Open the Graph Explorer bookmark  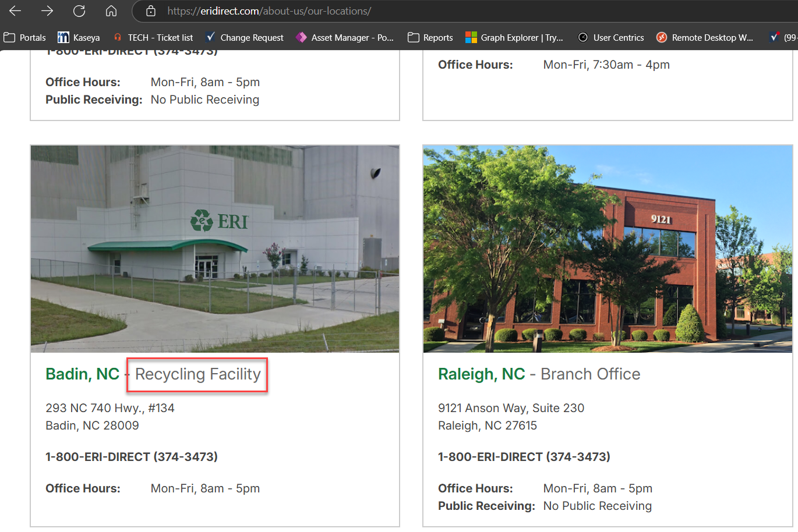[x=514, y=37]
